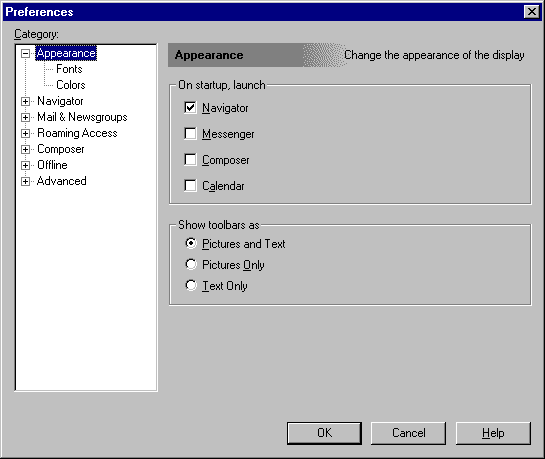
Task: Check the Messenger startup checkbox
Action: pos(190,133)
